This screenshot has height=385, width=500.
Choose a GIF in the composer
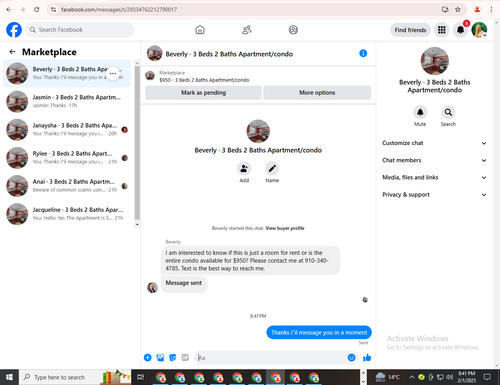click(185, 358)
